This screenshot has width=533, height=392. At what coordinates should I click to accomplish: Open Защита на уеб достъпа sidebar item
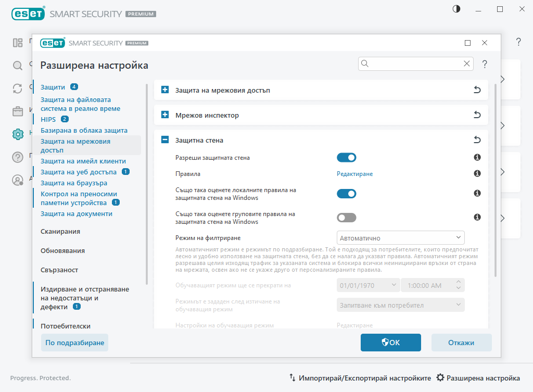pyautogui.click(x=80, y=172)
